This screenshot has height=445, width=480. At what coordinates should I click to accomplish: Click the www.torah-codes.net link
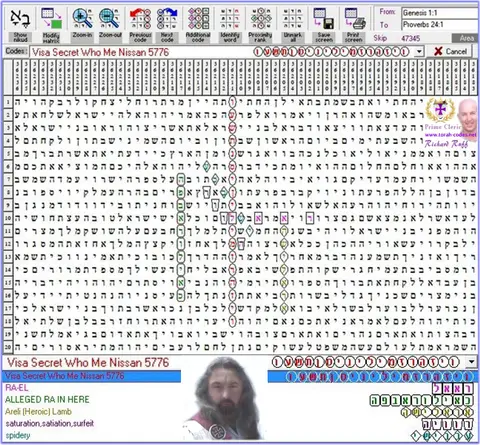tap(451, 135)
